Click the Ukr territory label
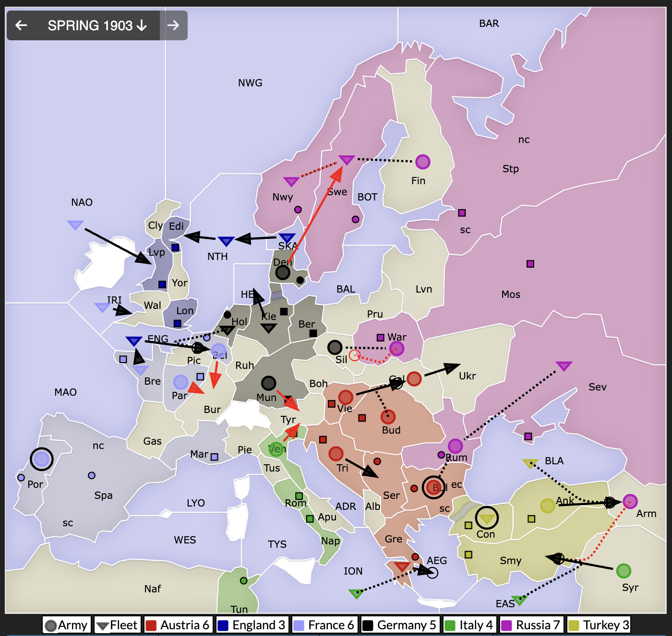The height and width of the screenshot is (636, 672). click(467, 376)
